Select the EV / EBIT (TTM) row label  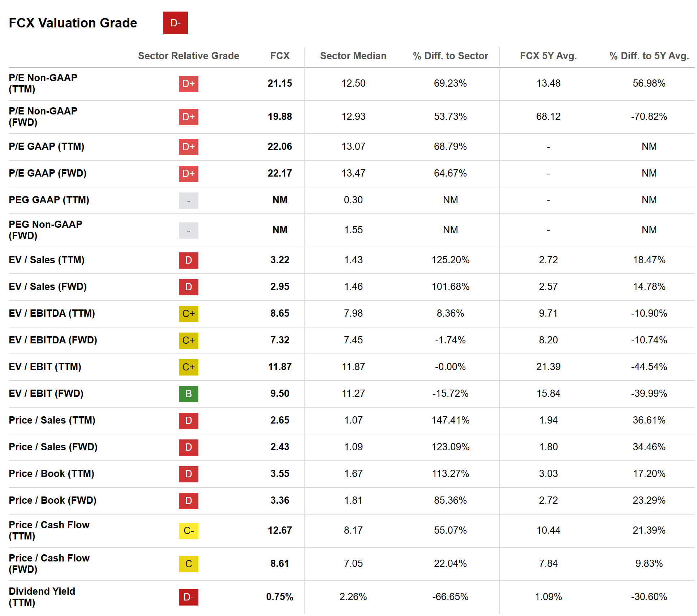45,367
